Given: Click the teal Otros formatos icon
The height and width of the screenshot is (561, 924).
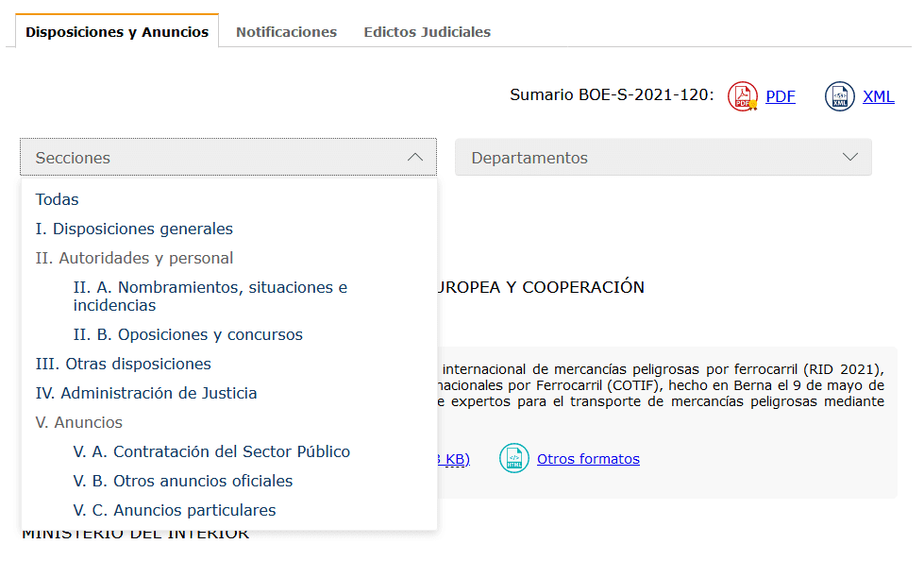Looking at the screenshot, I should [x=514, y=459].
